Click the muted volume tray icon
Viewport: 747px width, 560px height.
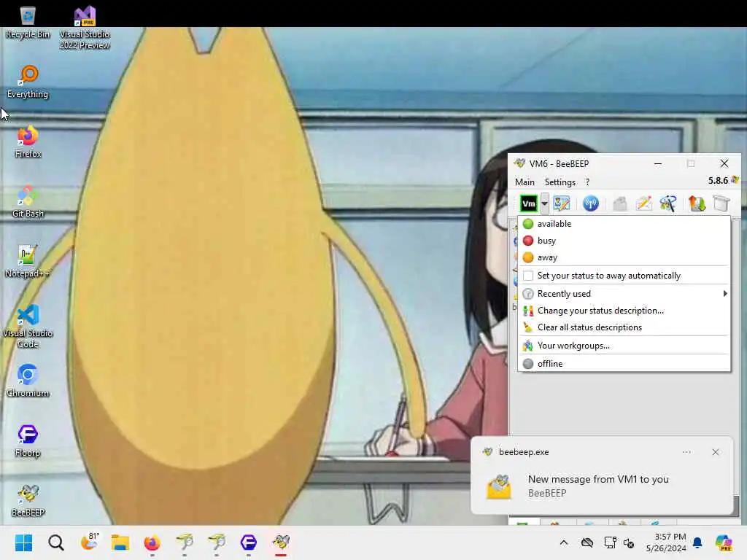[x=628, y=542]
